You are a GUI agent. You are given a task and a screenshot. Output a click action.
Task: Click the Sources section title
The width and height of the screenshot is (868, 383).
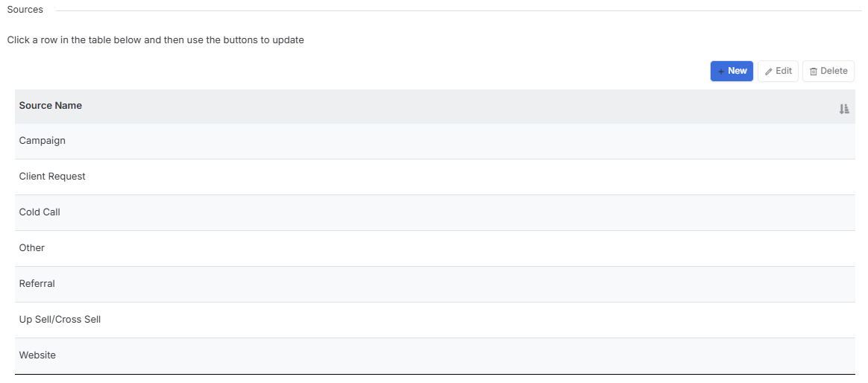pyautogui.click(x=25, y=10)
